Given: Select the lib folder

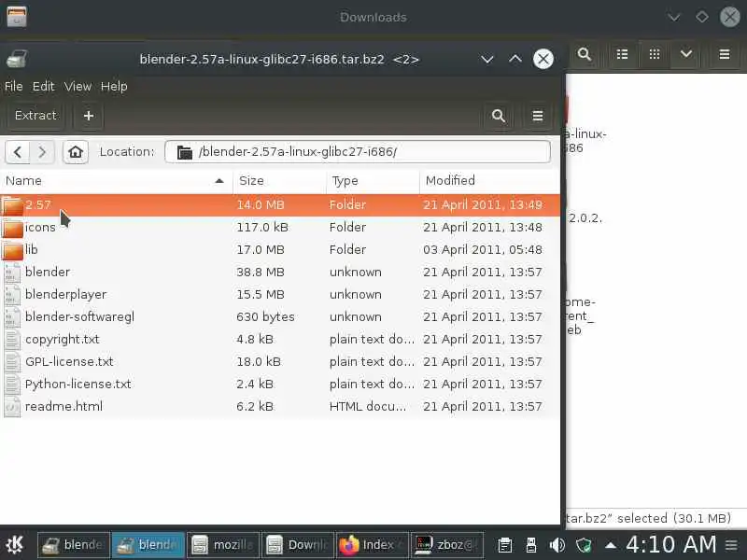Looking at the screenshot, I should (x=280, y=249).
